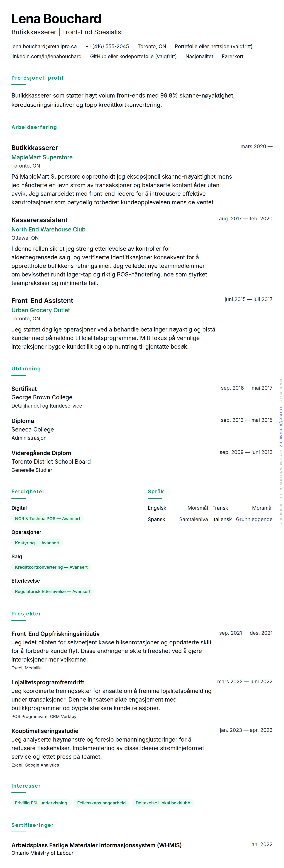
Task: Click the phone number +1 (416) 555-2045
Action: (x=107, y=46)
